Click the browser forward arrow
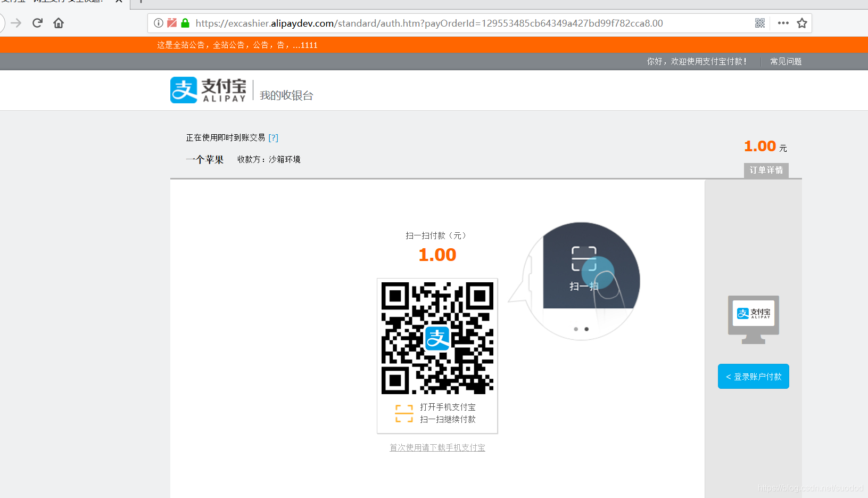 click(16, 23)
